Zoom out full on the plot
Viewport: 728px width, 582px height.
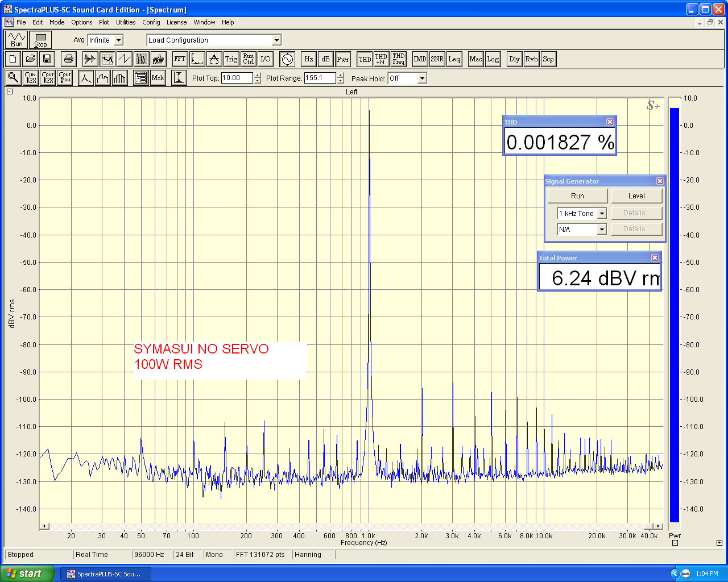pyautogui.click(x=65, y=78)
